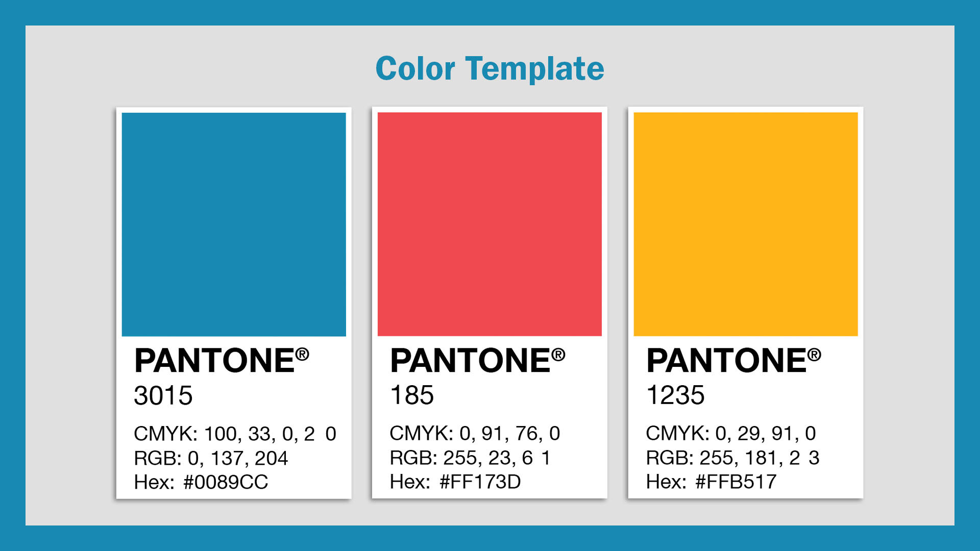The width and height of the screenshot is (980, 551).
Task: Click RGB line on red card
Action: [x=470, y=458]
